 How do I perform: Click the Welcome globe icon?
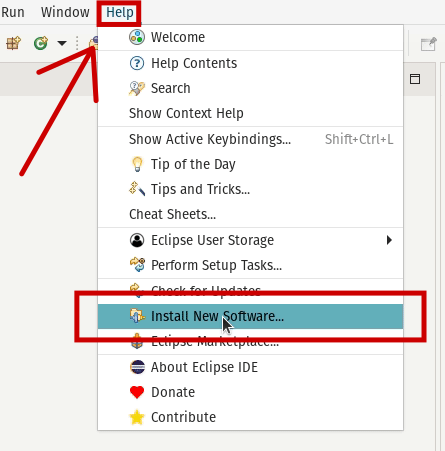pos(137,37)
